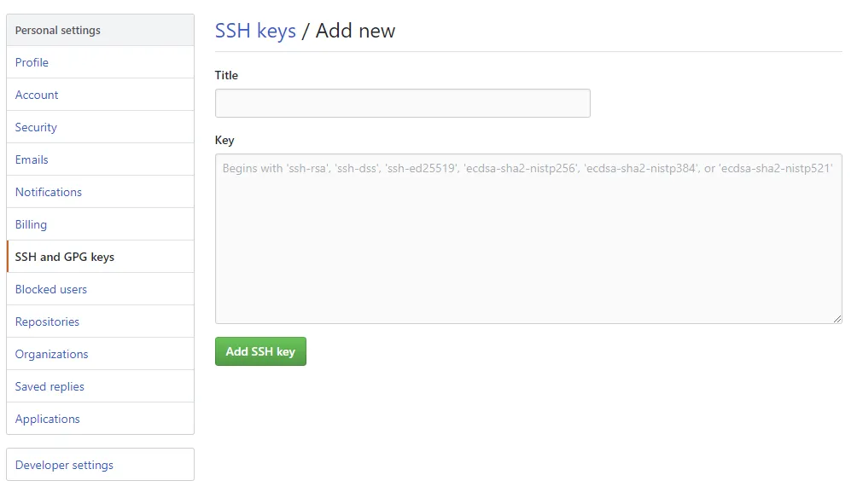The width and height of the screenshot is (863, 504).
Task: Click the Personal settings header
Action: pos(58,30)
